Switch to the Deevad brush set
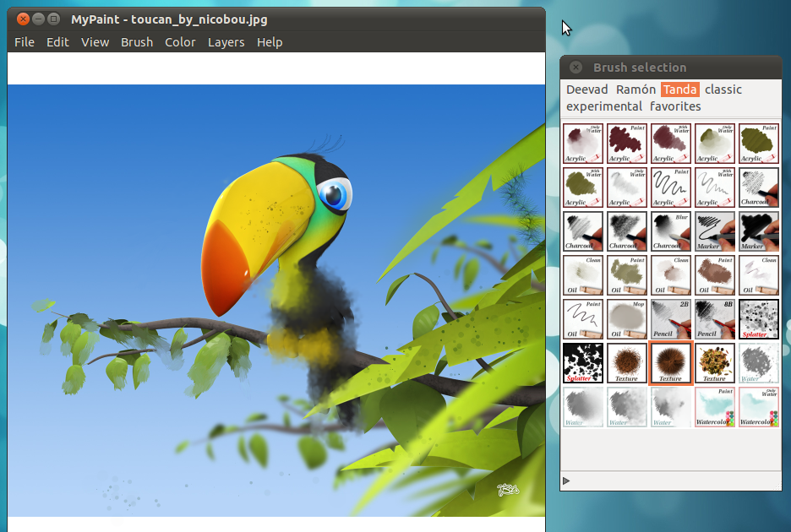Screen dimensions: 791x532 pos(586,90)
